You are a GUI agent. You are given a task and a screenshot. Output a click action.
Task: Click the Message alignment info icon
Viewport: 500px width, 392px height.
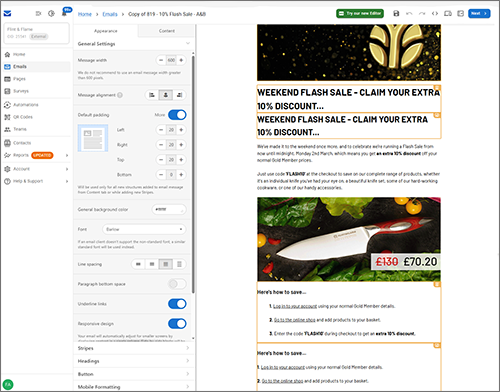tap(120, 95)
